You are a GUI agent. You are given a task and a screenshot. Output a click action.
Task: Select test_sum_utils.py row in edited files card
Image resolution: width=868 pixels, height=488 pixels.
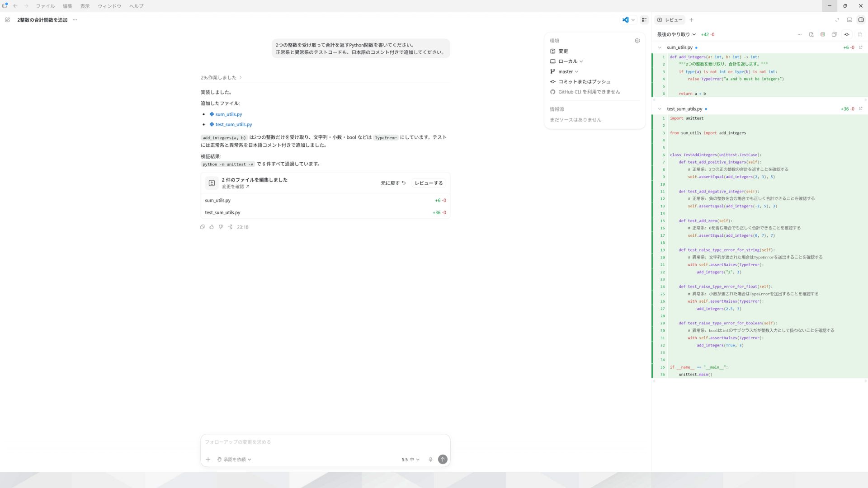(325, 212)
